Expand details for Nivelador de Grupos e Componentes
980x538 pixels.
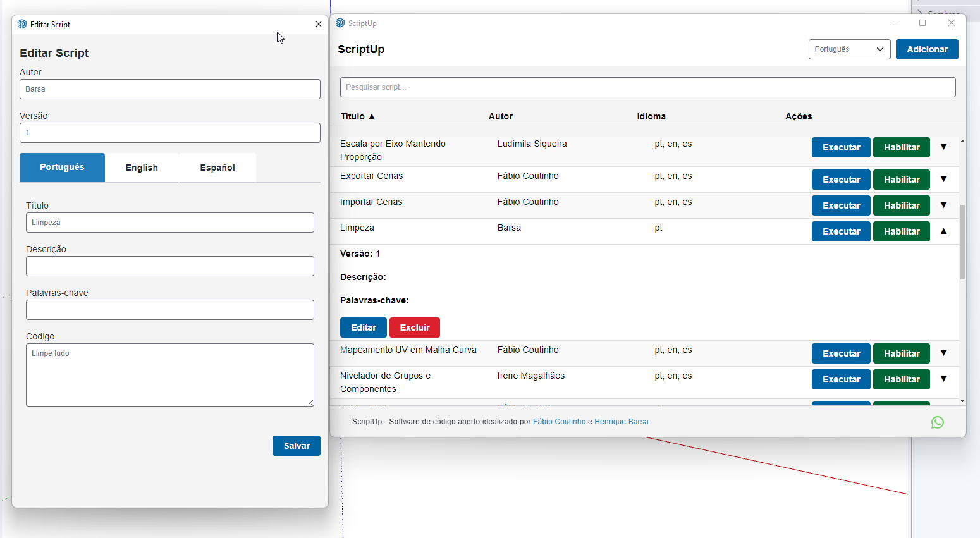(x=943, y=379)
